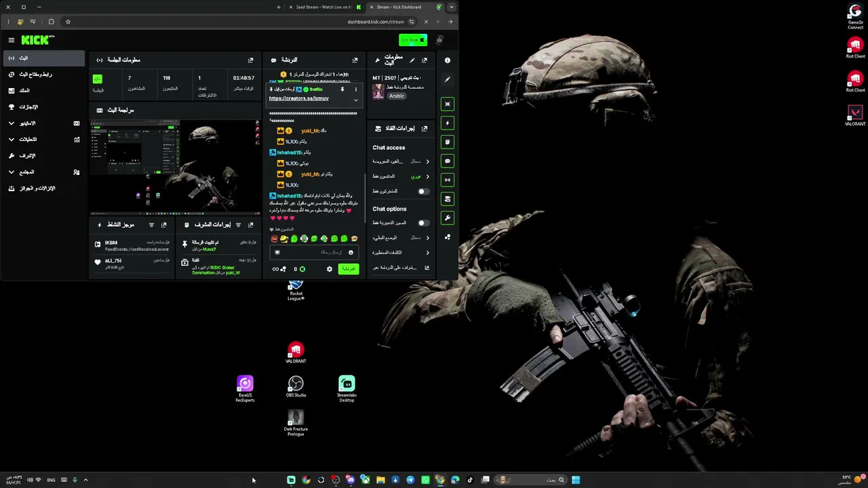This screenshot has height=488, width=868.
Task: Expand the الاستديو sidebar section
Action: pyautogui.click(x=43, y=123)
